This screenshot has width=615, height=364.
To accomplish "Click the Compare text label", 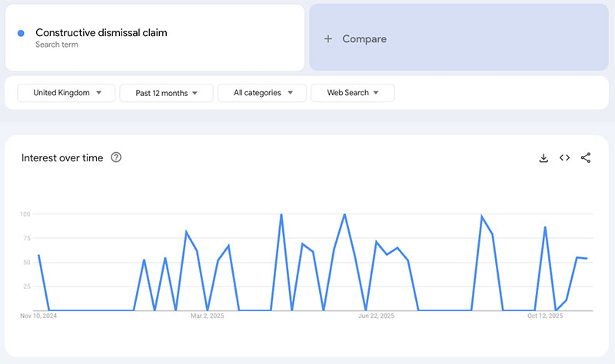I will 364,39.
